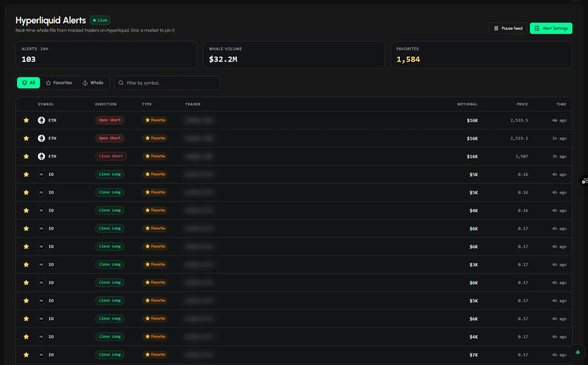The image size is (588, 365).
Task: Click Favorite badge in IO $4K at 0.17 row
Action: (155, 336)
